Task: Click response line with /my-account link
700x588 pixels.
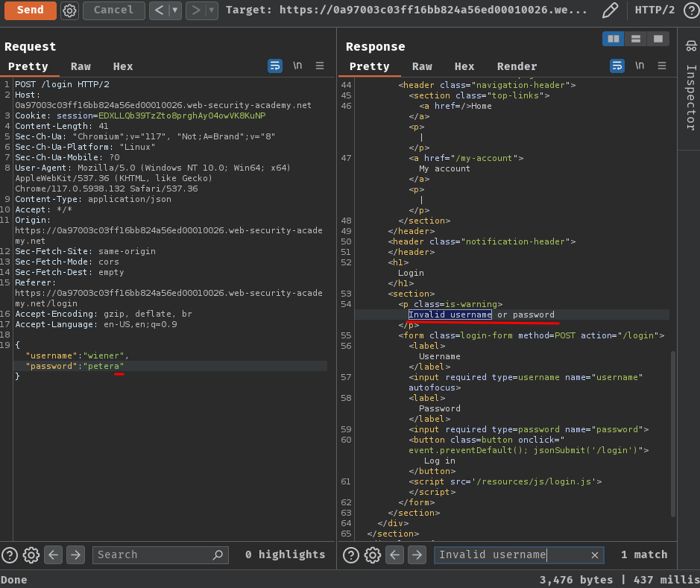Action: [x=466, y=158]
